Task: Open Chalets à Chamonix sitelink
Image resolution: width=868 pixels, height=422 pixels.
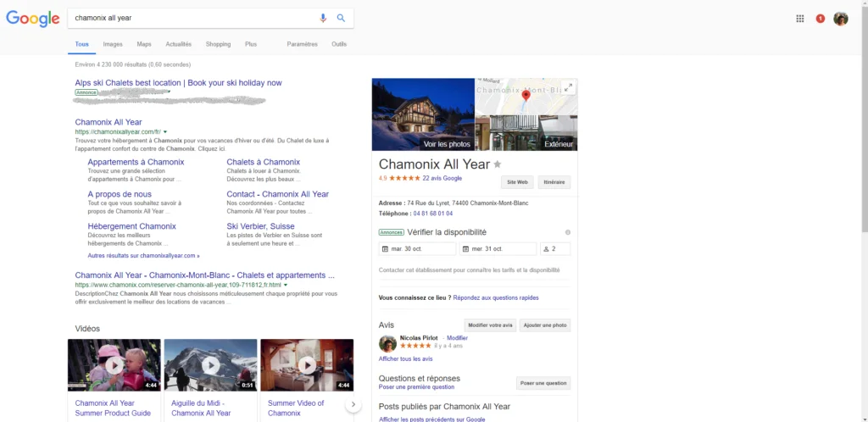Action: 264,162
